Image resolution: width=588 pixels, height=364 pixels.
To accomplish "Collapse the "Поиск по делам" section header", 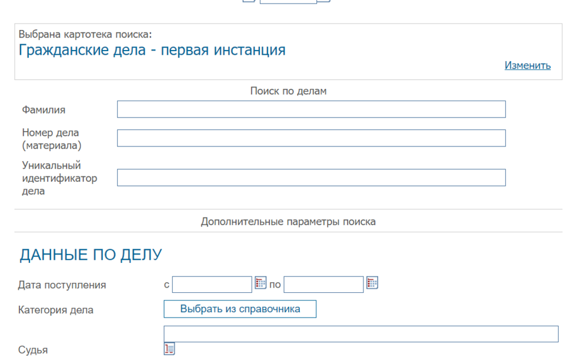I will coord(288,91).
